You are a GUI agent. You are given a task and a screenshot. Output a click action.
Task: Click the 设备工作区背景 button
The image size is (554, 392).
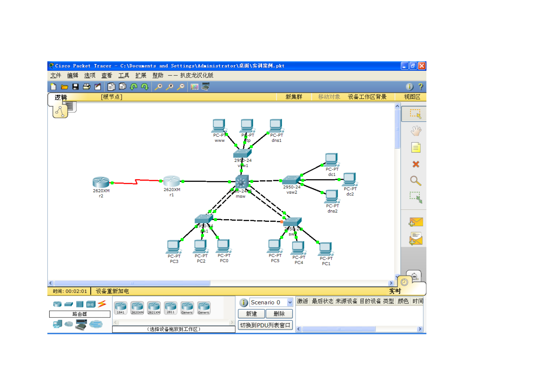click(x=367, y=97)
